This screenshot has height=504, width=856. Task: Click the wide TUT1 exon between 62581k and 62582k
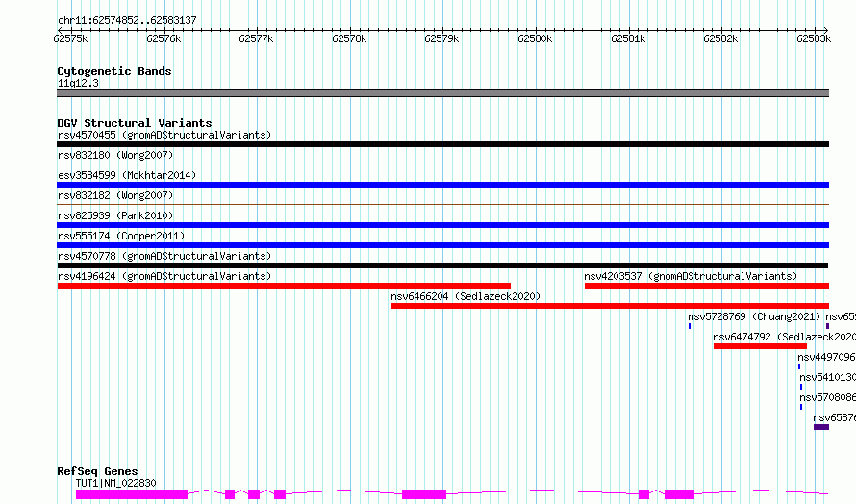click(679, 494)
